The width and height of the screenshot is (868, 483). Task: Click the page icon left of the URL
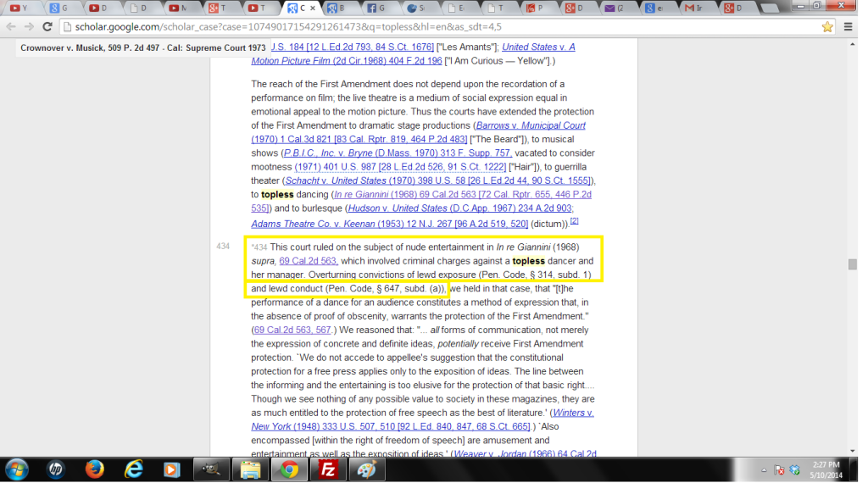tap(67, 26)
